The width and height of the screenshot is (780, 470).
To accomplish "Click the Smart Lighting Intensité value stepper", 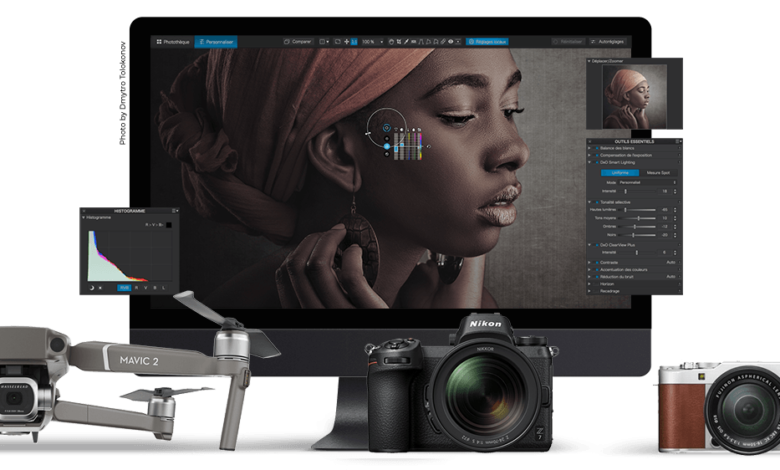I will (675, 191).
